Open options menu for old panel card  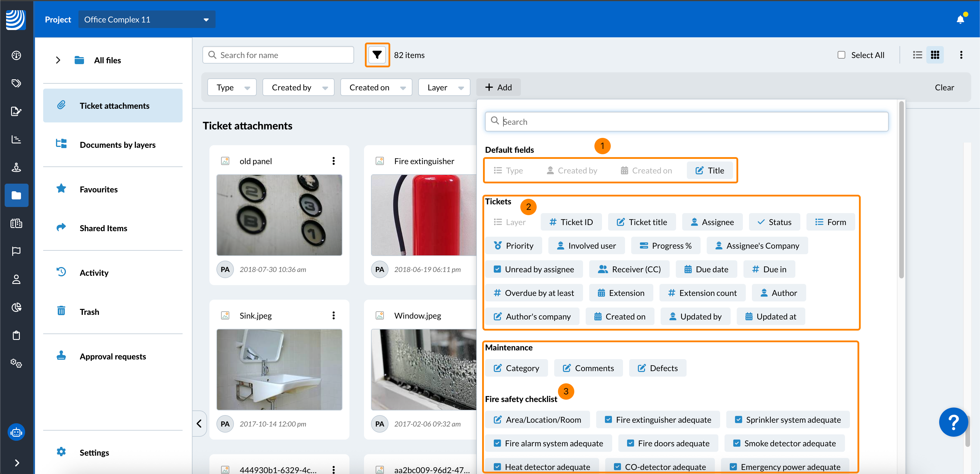[x=333, y=161]
